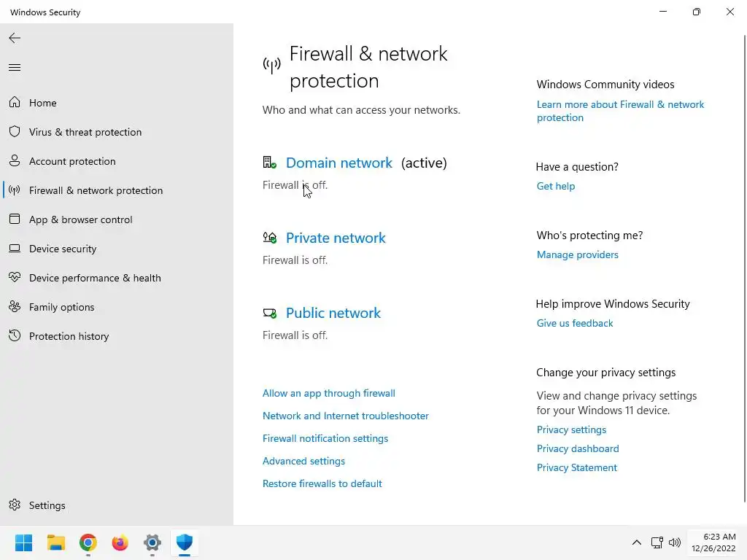Open Public network firewall settings
This screenshot has width=747, height=560.
333,313
